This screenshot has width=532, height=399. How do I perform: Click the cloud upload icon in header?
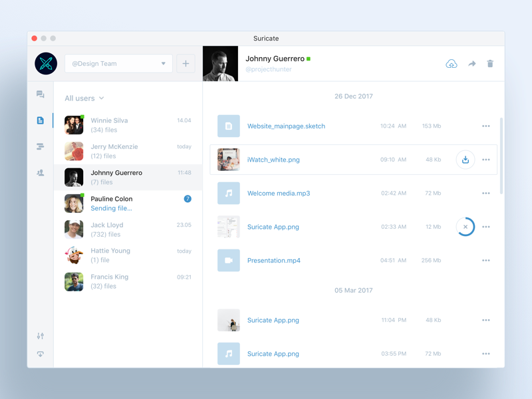point(452,64)
